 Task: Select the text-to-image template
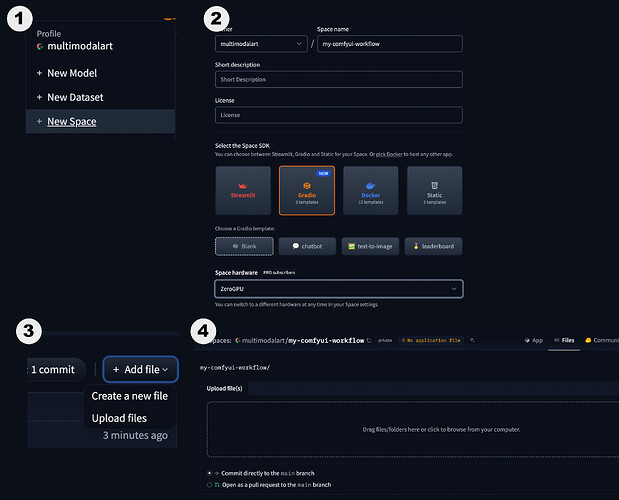(x=370, y=246)
